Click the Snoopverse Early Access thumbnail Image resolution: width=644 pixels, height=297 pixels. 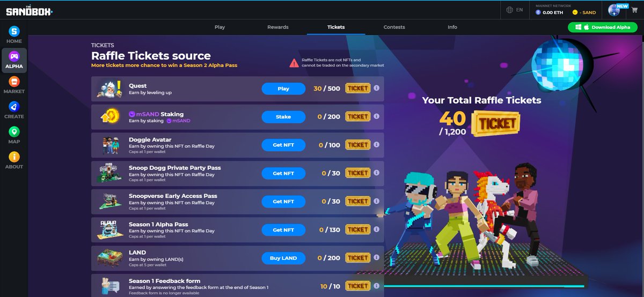[x=109, y=201]
